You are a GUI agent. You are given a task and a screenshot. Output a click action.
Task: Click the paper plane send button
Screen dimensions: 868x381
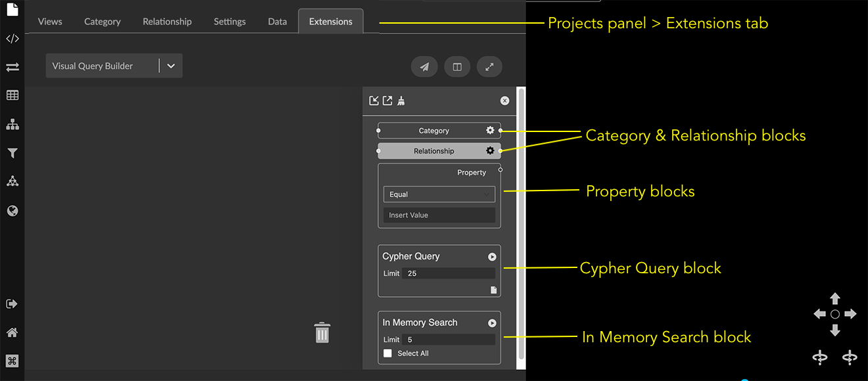pyautogui.click(x=424, y=66)
